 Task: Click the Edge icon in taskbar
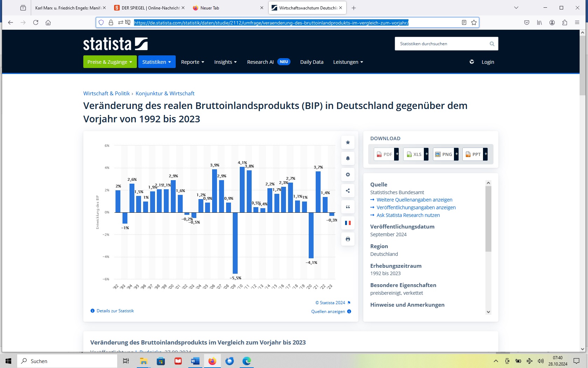247,361
